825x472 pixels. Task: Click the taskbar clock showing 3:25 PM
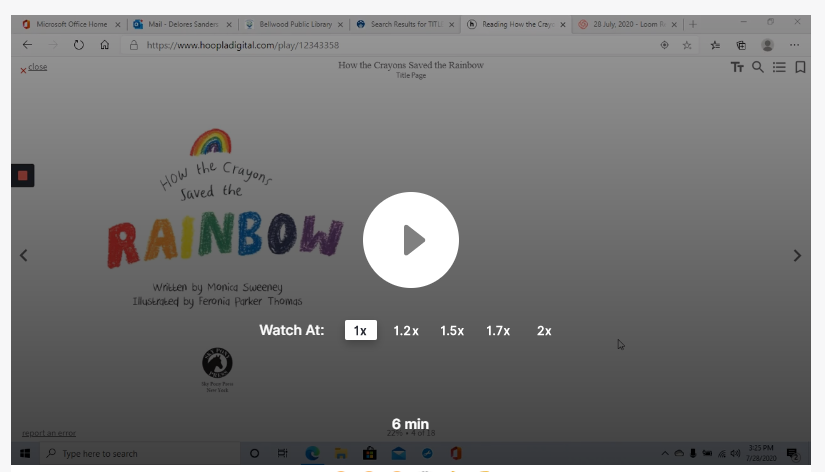pos(761,453)
